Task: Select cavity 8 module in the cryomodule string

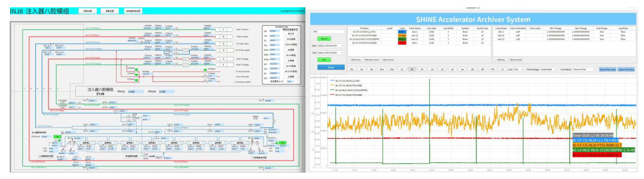Action: 240,143
